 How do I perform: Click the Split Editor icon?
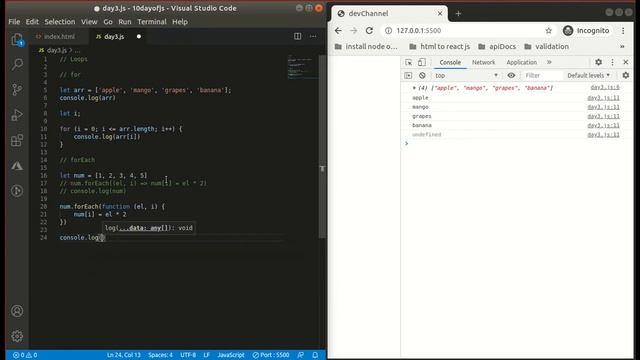298,36
